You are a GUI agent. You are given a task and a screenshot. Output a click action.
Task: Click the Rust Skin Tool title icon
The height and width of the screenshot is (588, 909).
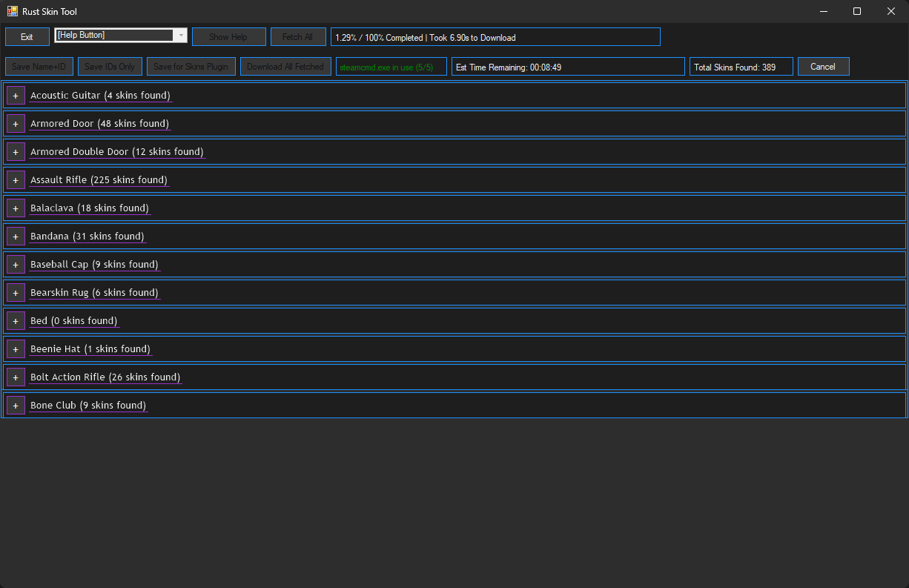click(x=12, y=11)
